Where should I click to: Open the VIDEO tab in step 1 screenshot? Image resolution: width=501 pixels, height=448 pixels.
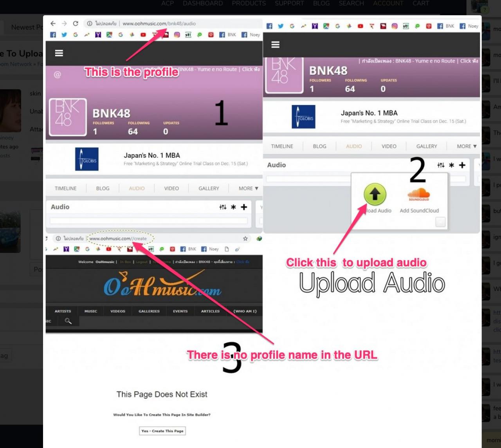pyautogui.click(x=171, y=188)
